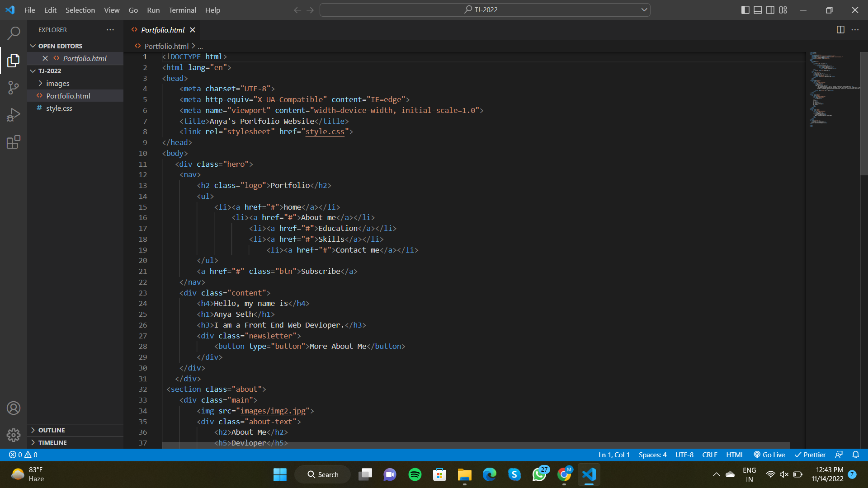Toggle the bottom panel visibility

[758, 9]
